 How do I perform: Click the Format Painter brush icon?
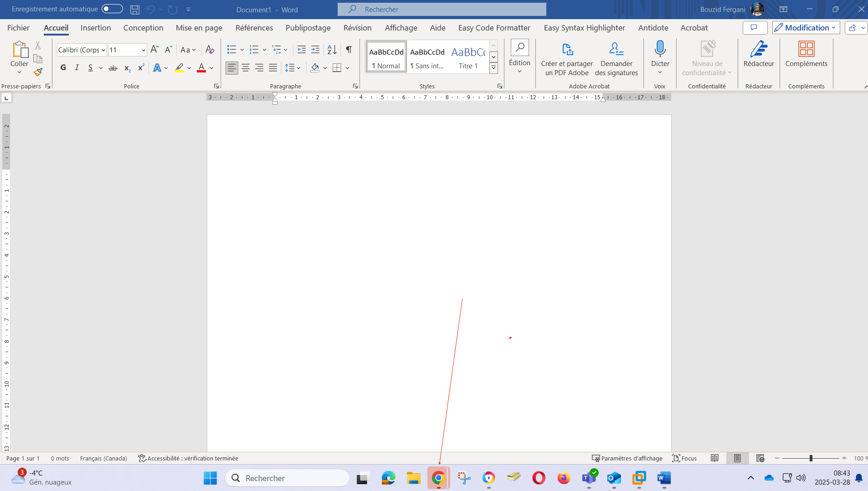[x=38, y=72]
